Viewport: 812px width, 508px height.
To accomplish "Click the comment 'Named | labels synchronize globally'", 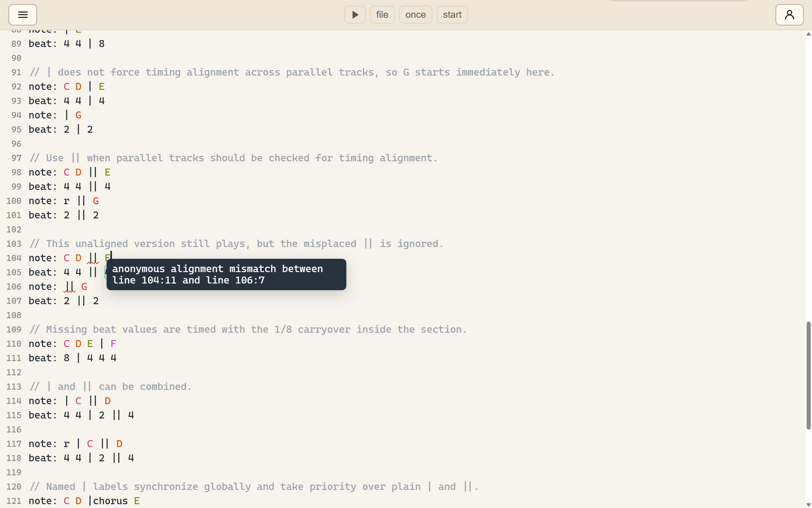I will pyautogui.click(x=254, y=486).
